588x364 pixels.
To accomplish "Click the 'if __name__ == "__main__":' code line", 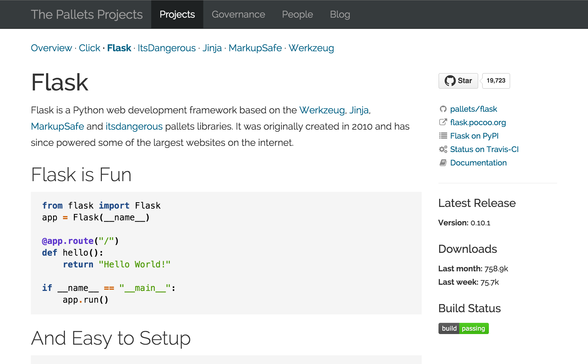I will tap(109, 288).
